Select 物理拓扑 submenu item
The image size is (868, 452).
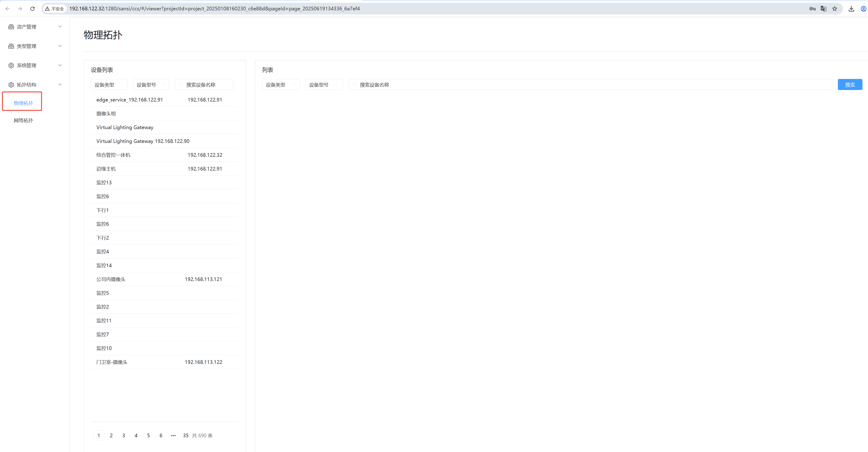point(23,103)
